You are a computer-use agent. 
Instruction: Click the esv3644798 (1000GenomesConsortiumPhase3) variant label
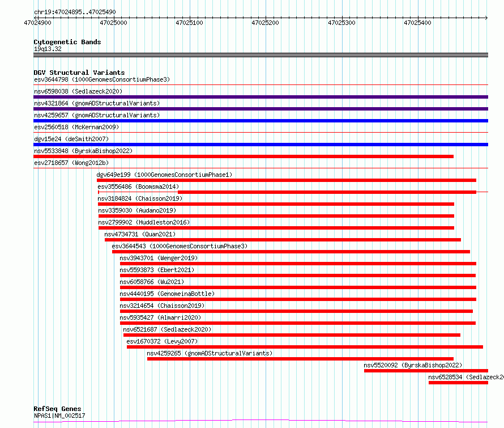[x=102, y=79]
